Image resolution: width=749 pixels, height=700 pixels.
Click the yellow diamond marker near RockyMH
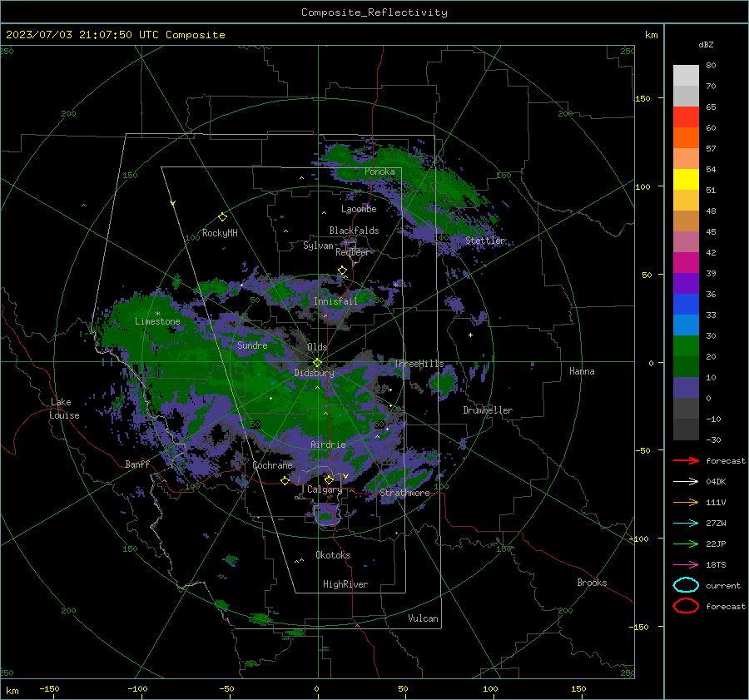(222, 217)
